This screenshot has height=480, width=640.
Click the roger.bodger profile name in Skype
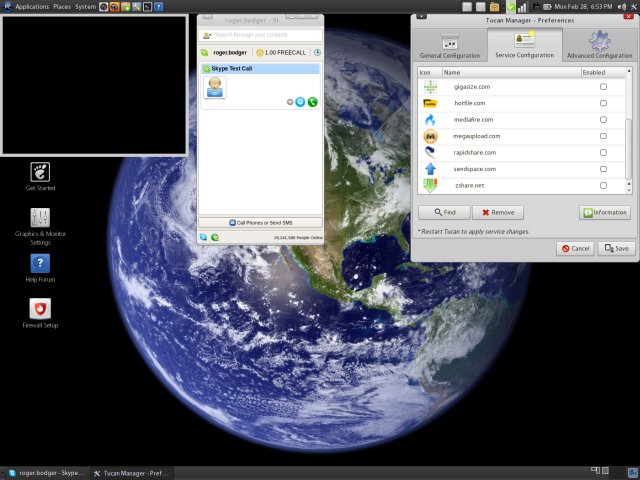click(230, 53)
